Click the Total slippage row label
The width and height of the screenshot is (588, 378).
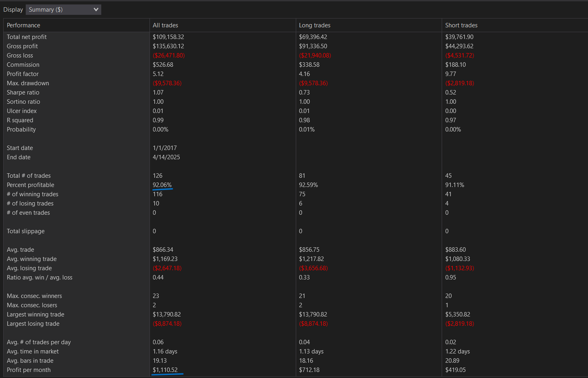(x=25, y=231)
